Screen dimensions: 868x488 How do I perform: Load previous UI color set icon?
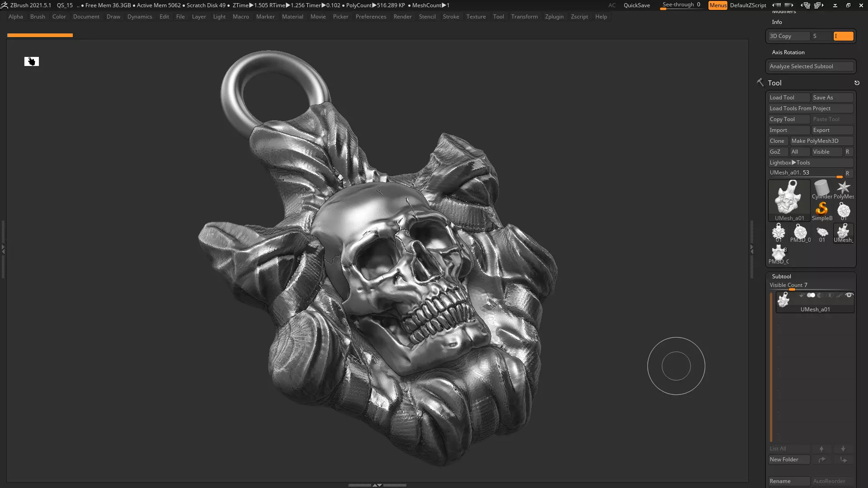click(x=776, y=5)
